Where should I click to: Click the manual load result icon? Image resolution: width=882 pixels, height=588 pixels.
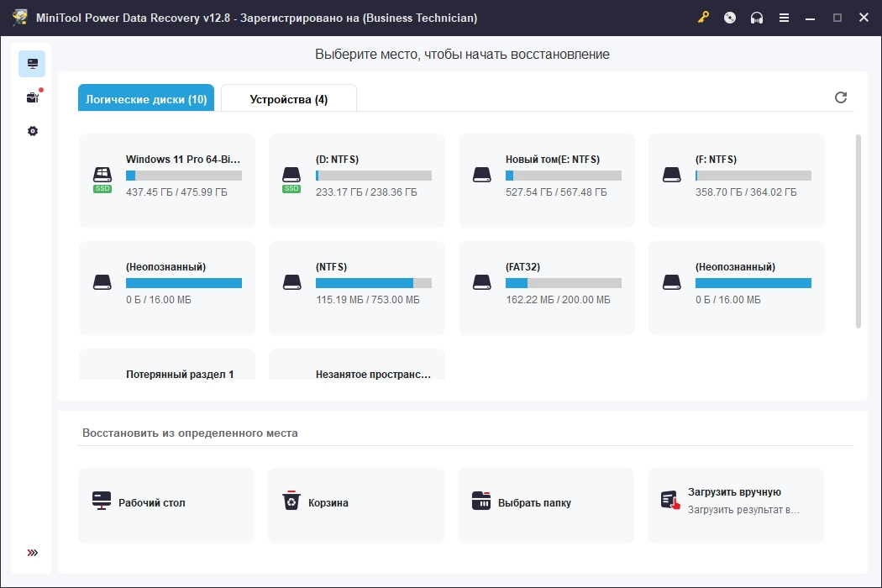[670, 501]
